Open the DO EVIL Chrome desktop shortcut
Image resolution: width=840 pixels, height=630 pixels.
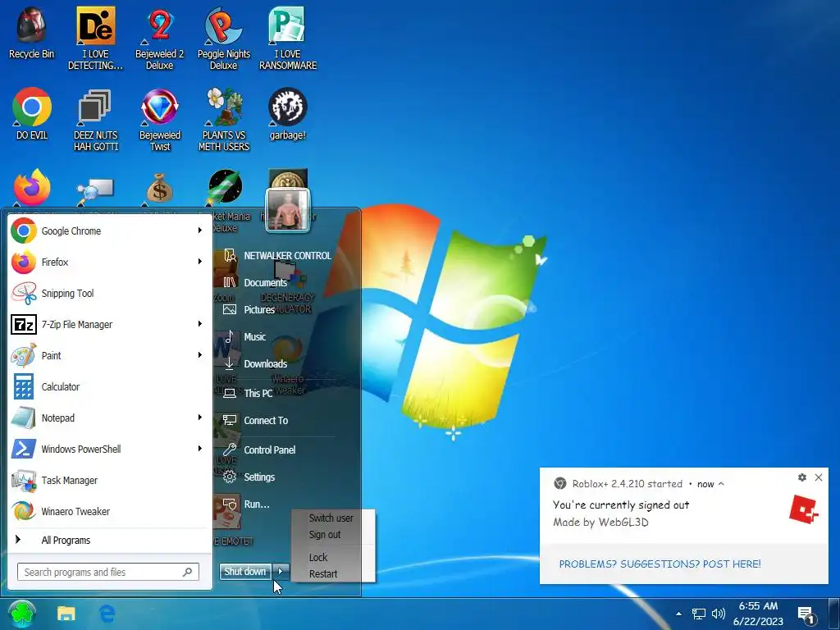coord(32,113)
